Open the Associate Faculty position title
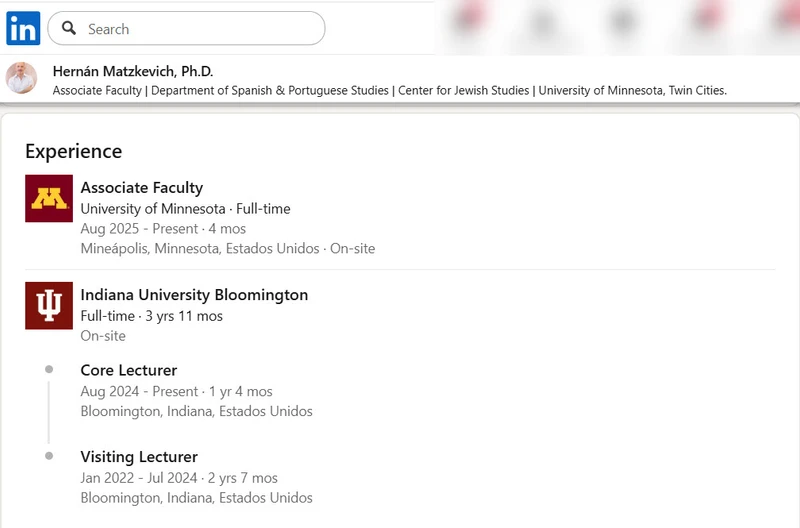 point(142,188)
